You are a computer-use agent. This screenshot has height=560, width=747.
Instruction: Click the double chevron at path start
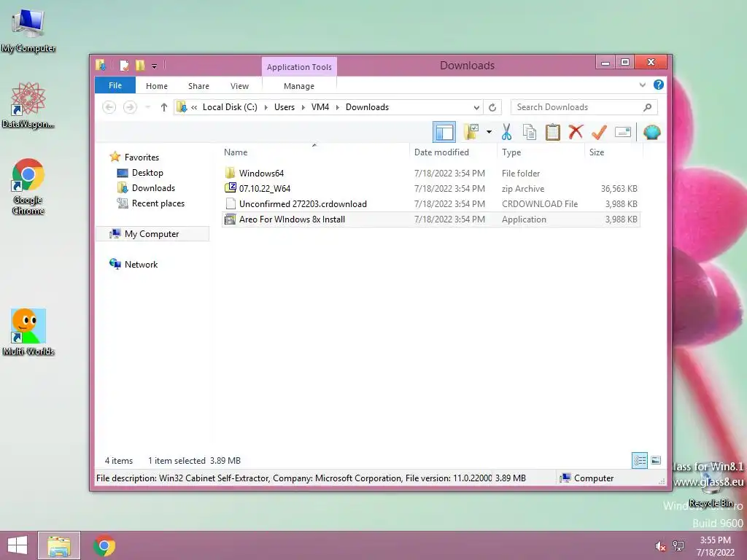coord(194,108)
